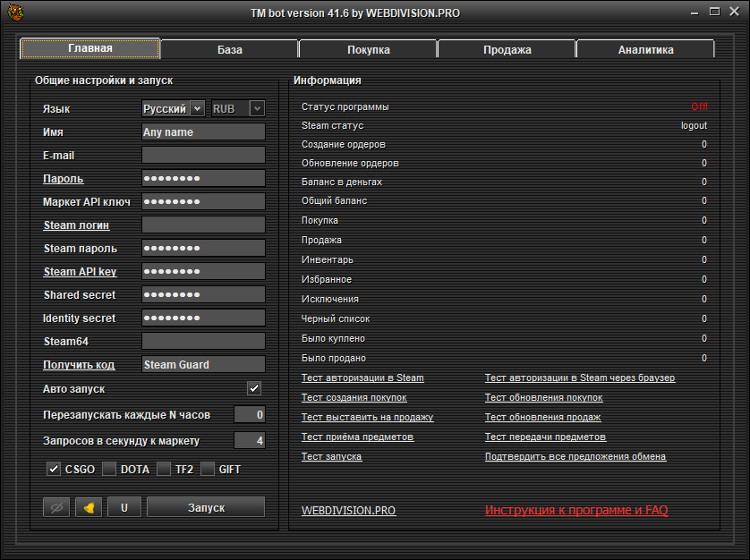
Task: Click the yellow bell notification icon
Action: tap(89, 507)
